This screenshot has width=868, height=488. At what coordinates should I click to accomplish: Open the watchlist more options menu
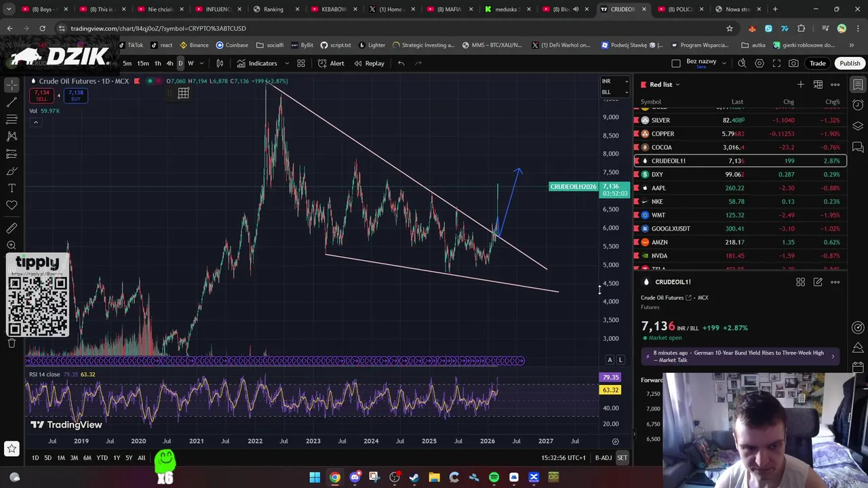click(835, 85)
